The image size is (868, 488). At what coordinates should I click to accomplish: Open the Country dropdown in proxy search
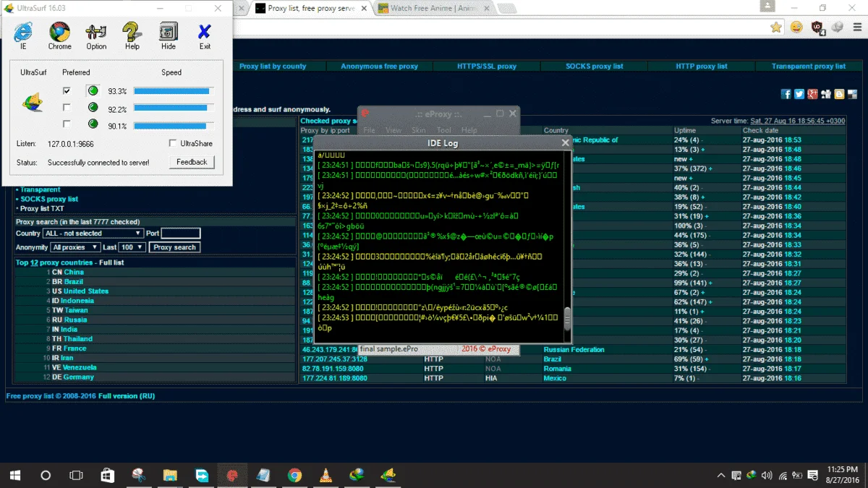(x=93, y=234)
